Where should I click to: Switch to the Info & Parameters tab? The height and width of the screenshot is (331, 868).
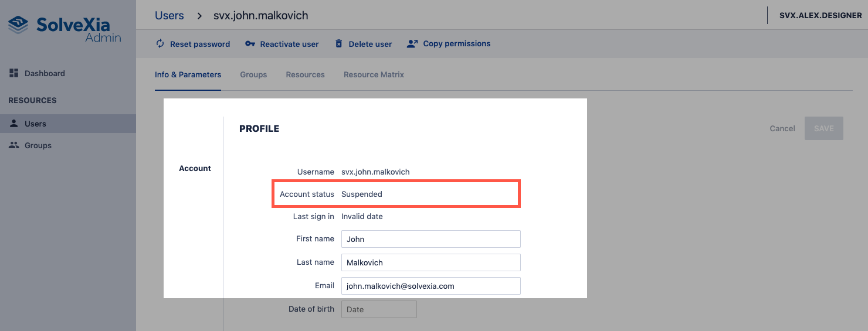tap(188, 75)
